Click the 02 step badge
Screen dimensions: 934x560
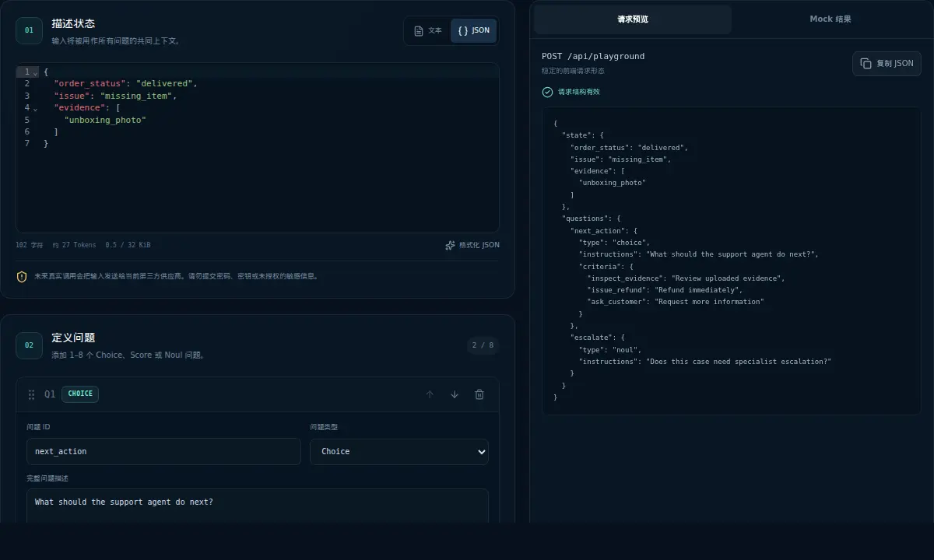click(29, 345)
